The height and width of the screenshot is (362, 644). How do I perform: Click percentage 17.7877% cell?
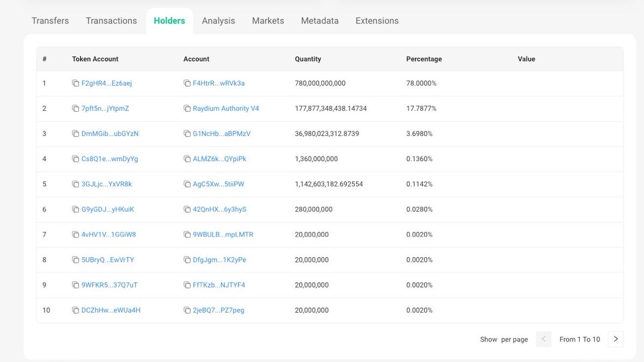421,108
